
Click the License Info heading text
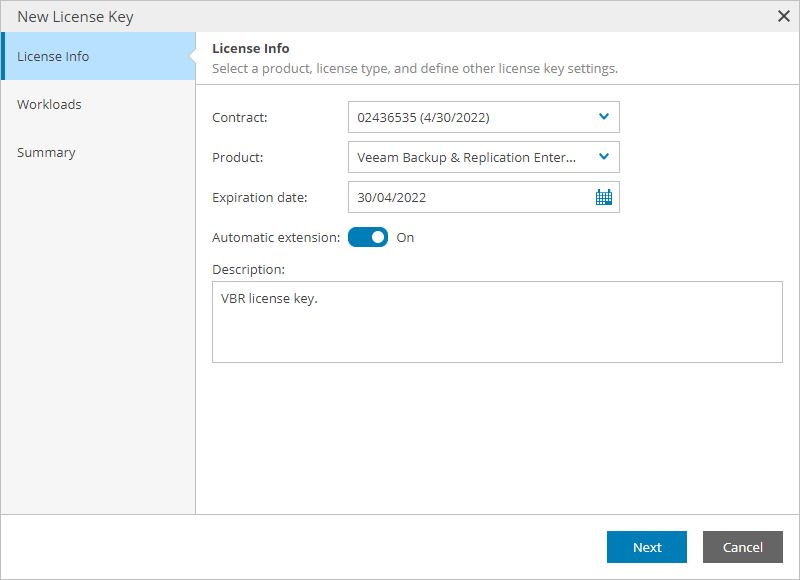[251, 48]
